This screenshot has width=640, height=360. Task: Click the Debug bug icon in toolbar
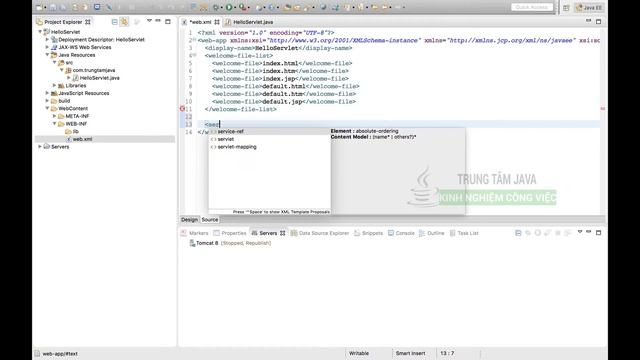click(x=216, y=7)
